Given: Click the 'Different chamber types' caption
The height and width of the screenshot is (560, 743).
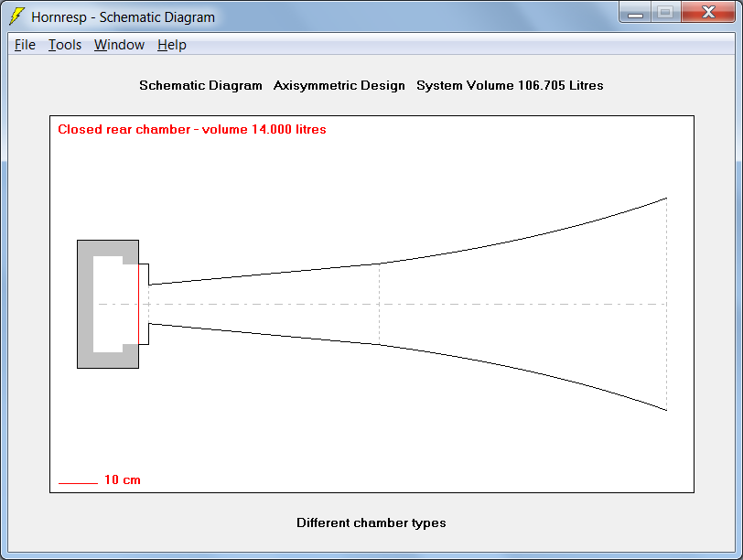Looking at the screenshot, I should (371, 522).
